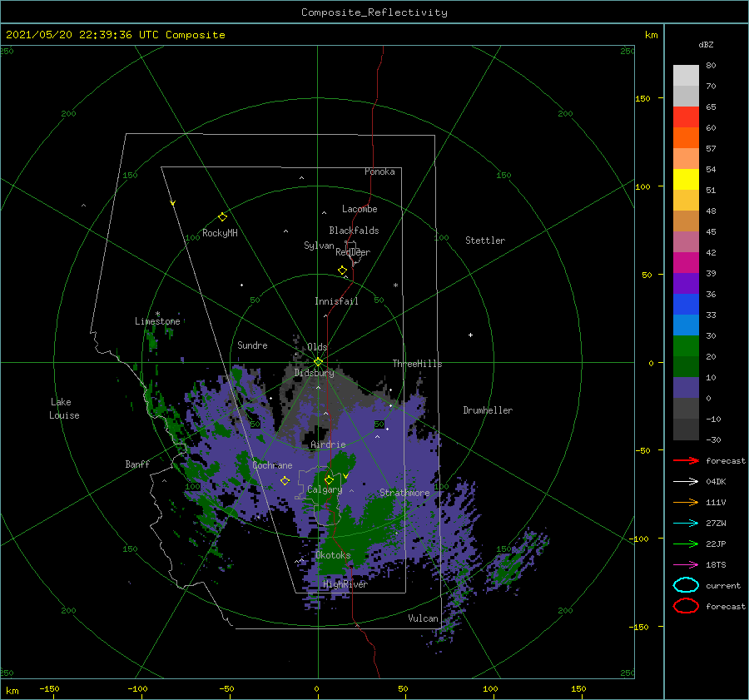Select the bright blue swatch near 33 dBZ

[686, 304]
